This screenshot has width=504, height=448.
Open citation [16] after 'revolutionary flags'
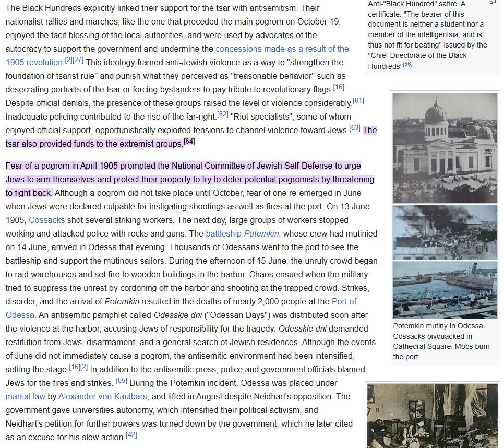point(339,87)
